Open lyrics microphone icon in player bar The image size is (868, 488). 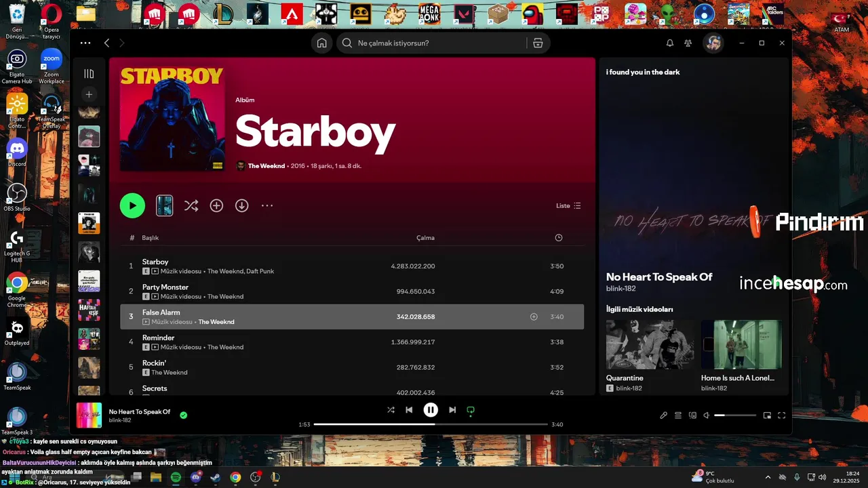664,415
